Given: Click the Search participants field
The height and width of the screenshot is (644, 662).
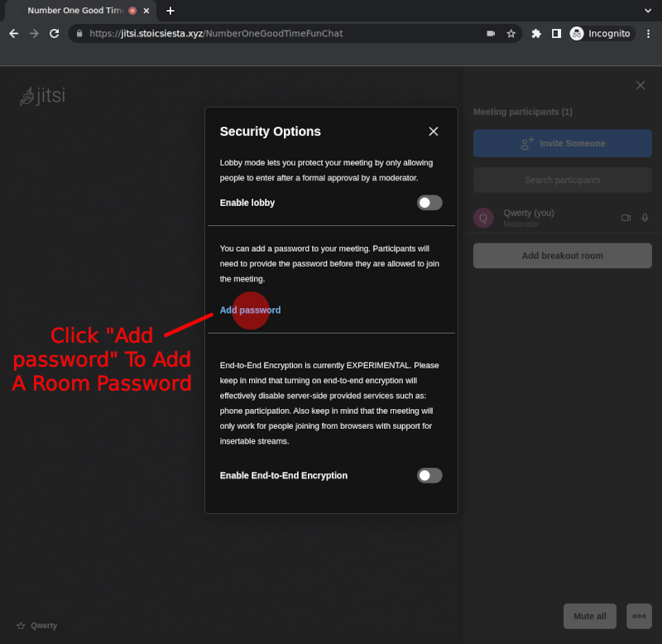Looking at the screenshot, I should click(562, 180).
